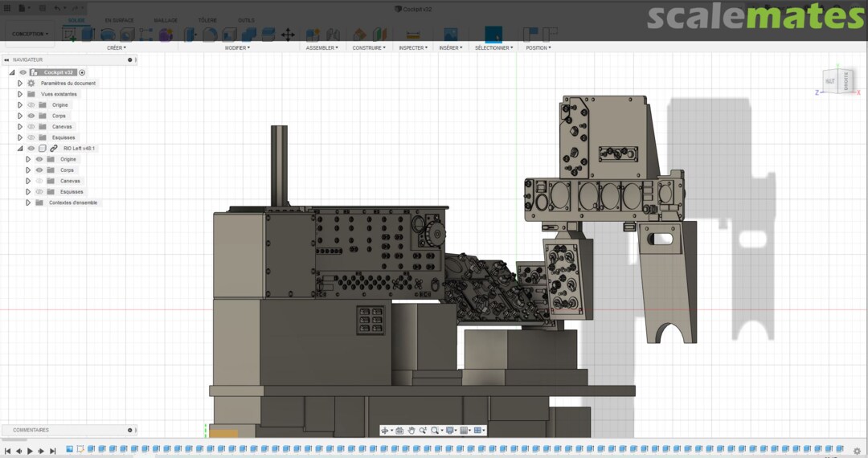Click the Insert image icon above Insérer

[x=450, y=35]
